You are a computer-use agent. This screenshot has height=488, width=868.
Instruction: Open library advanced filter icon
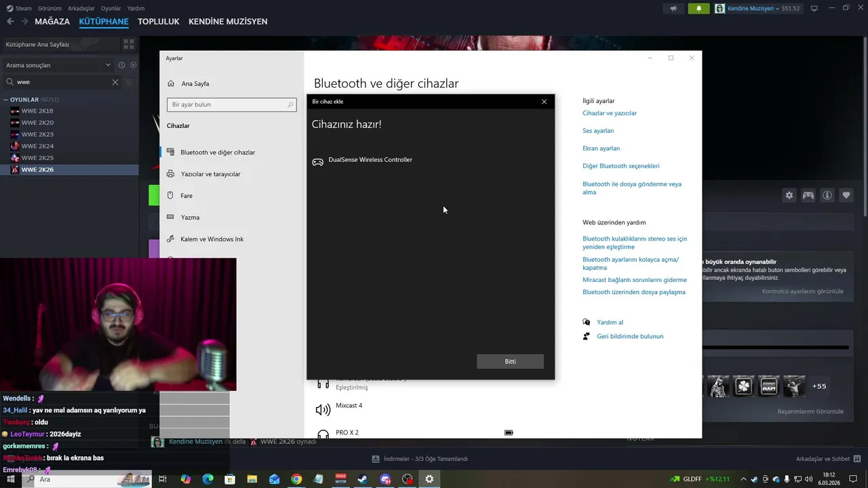129,82
